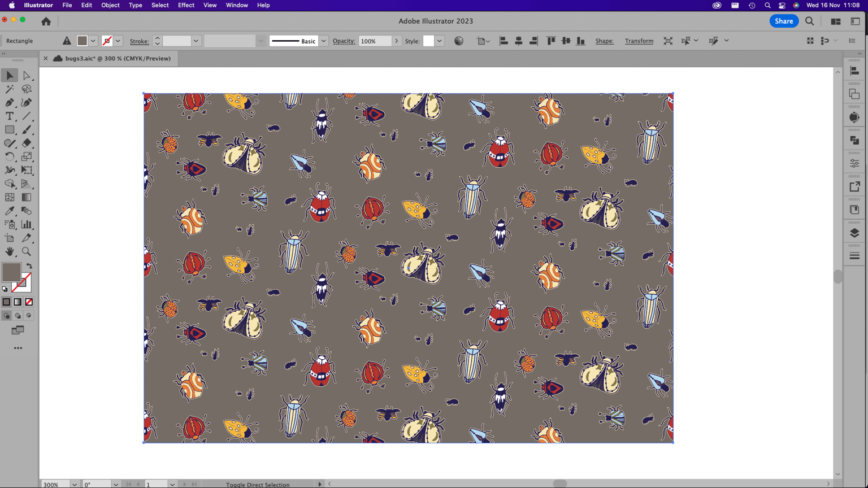Open the zoom level 300% dropdown
Viewport: 868px width, 488px height.
click(74, 484)
